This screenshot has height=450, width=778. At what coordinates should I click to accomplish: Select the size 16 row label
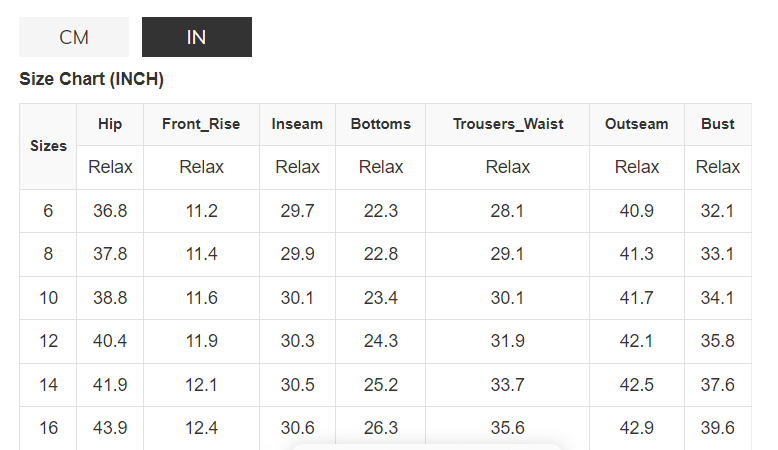pos(48,428)
